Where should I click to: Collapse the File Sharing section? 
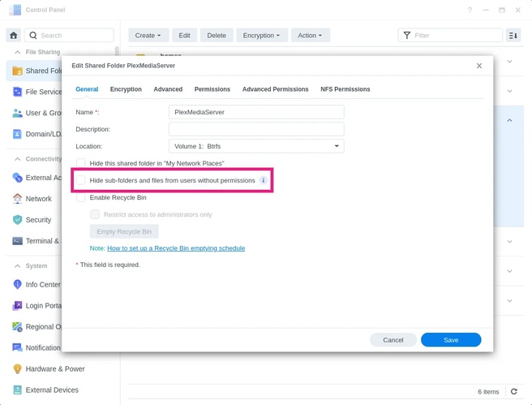click(x=17, y=52)
